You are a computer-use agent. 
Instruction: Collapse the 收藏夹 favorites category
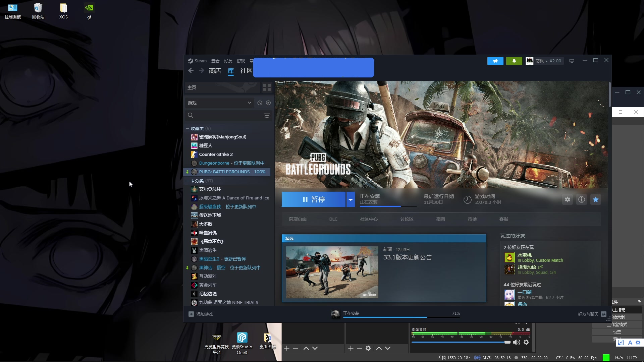[187, 129]
